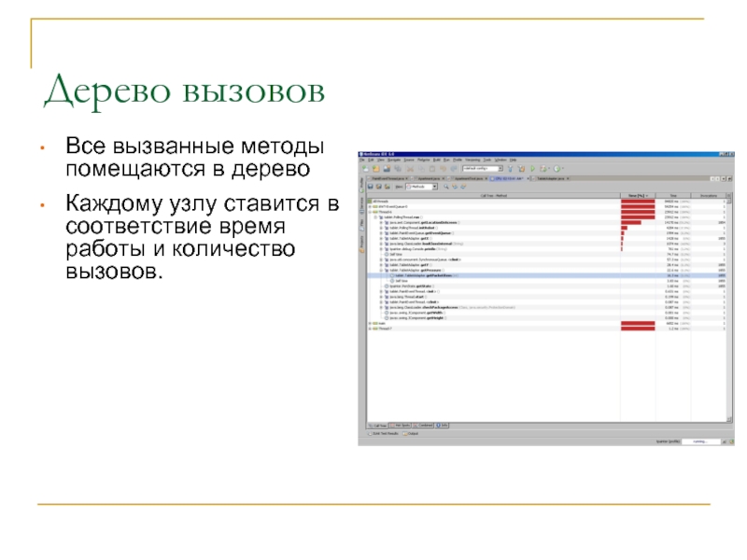Select the JComponent.getWidth row
The image size is (747, 560).
point(546,313)
